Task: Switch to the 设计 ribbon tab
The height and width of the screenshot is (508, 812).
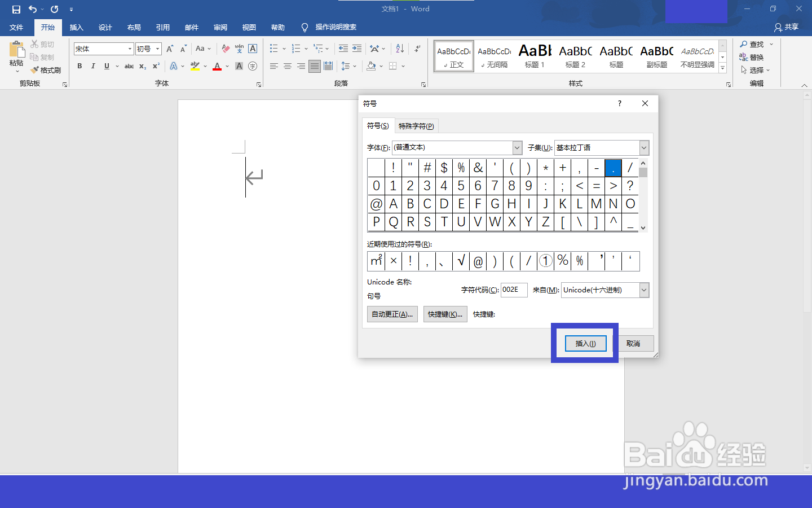Action: (x=105, y=27)
